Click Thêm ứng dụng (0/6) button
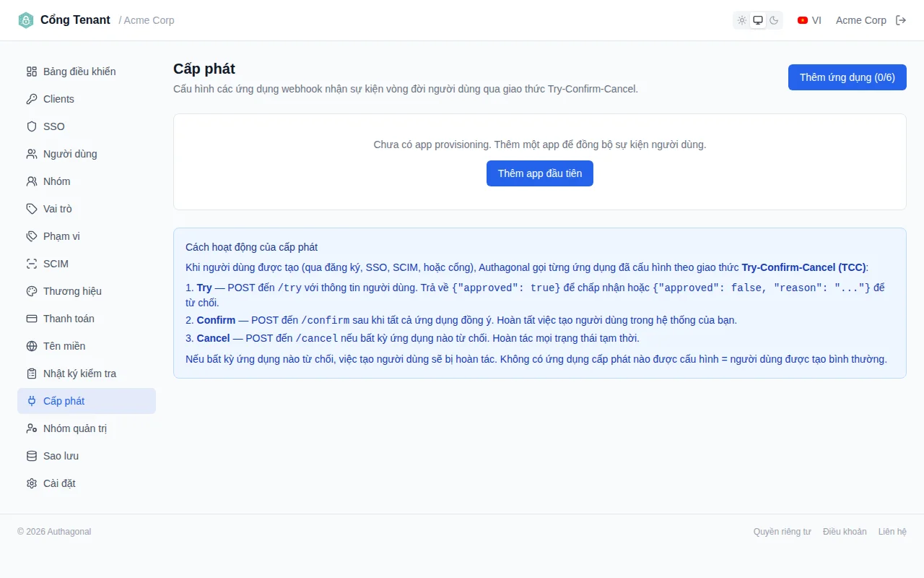 [847, 77]
